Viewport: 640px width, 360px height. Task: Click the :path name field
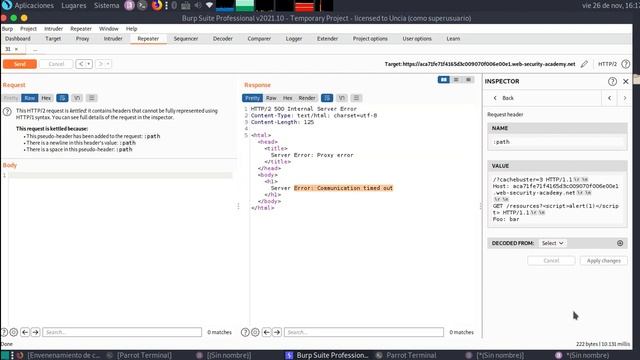pyautogui.click(x=557, y=142)
